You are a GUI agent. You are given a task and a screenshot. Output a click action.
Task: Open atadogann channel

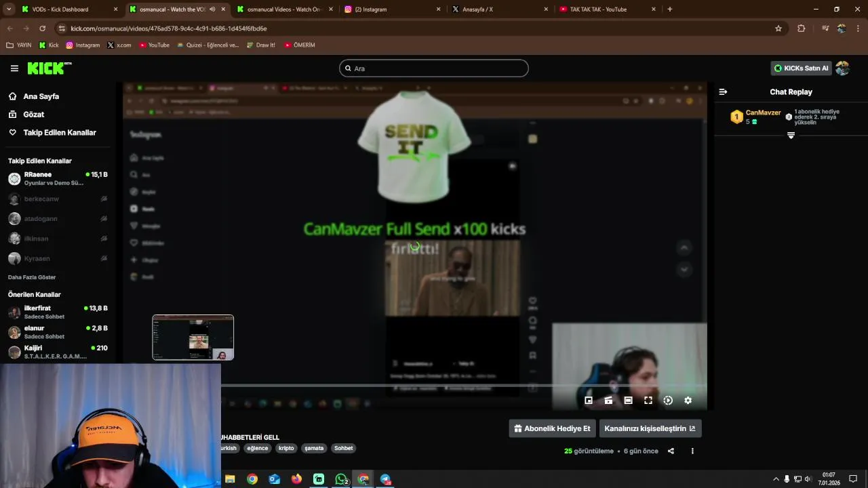(58, 219)
